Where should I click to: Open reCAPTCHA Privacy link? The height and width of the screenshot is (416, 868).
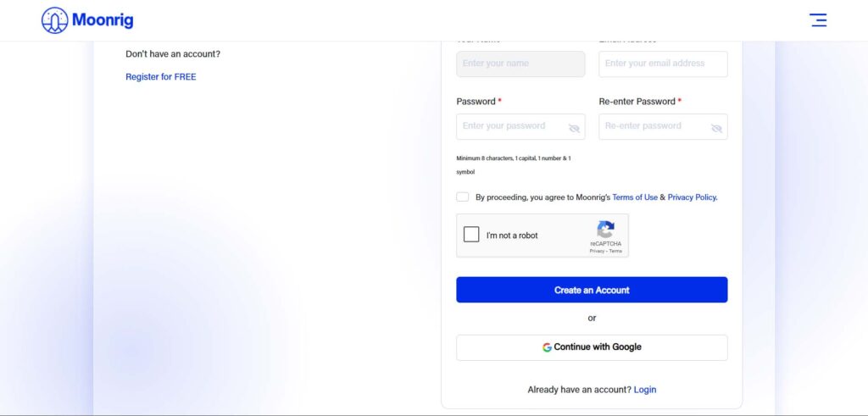(597, 251)
